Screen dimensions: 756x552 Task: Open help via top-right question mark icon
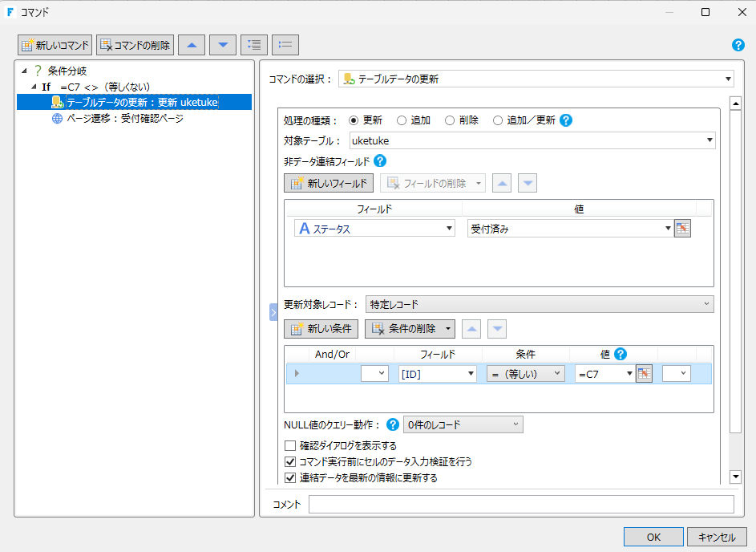738,45
